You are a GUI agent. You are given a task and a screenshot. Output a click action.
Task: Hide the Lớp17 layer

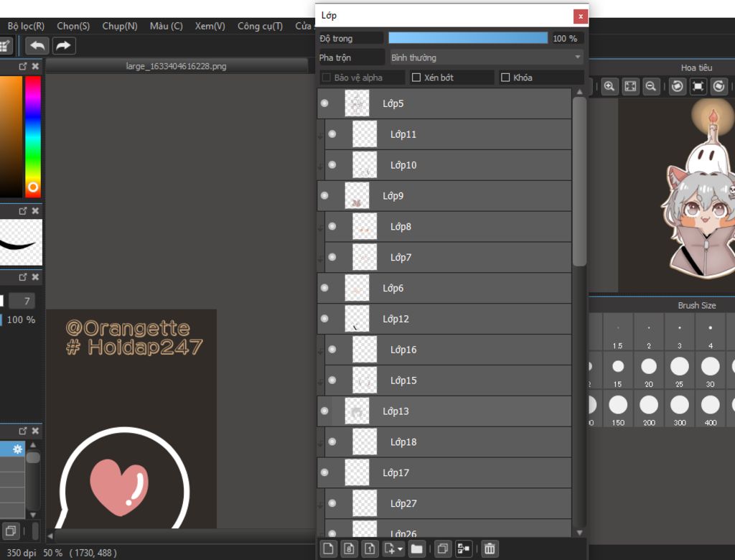(324, 472)
